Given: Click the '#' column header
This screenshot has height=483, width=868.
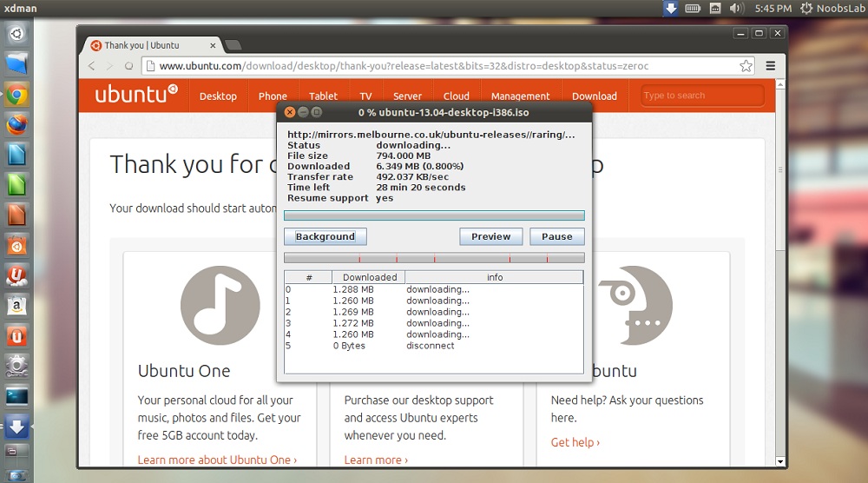Looking at the screenshot, I should [309, 277].
